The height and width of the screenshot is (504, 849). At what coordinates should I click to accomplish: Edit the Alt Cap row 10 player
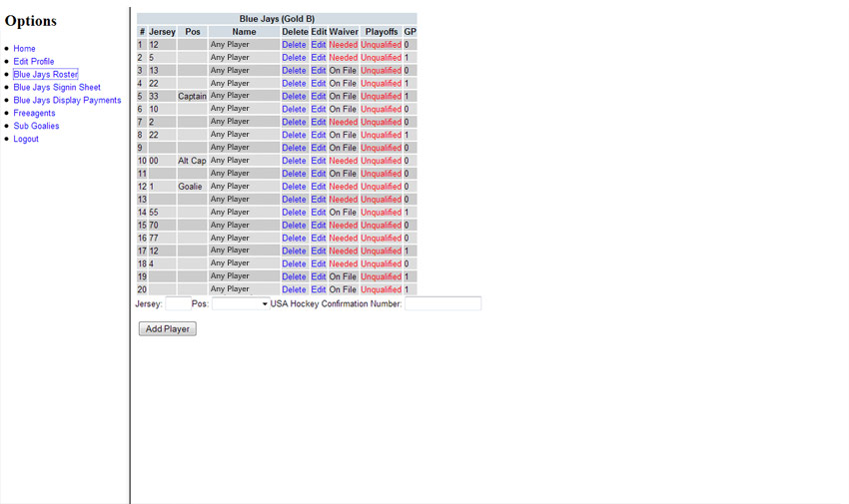[x=319, y=161]
